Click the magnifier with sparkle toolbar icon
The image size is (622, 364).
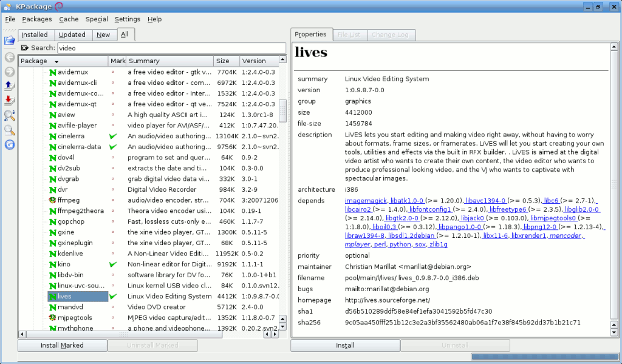pyautogui.click(x=10, y=115)
